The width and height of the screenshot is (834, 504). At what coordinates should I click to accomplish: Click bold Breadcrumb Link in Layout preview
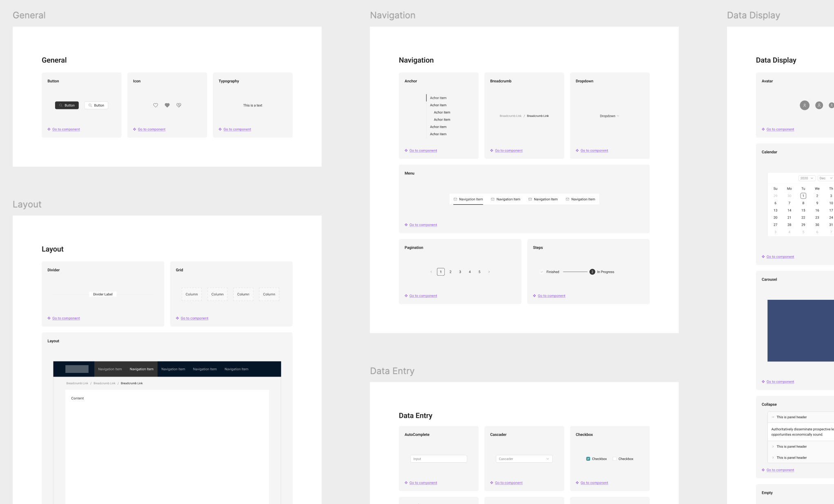pos(132,383)
